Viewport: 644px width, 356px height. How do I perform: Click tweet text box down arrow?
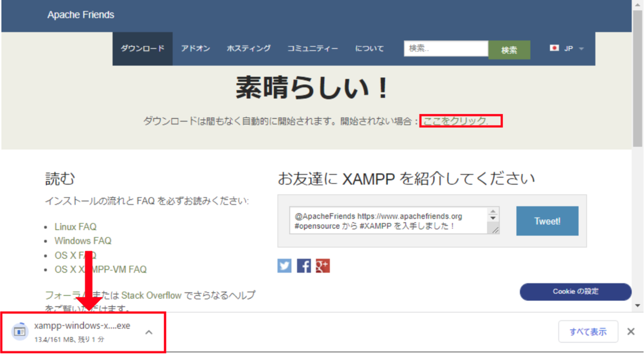tap(493, 219)
